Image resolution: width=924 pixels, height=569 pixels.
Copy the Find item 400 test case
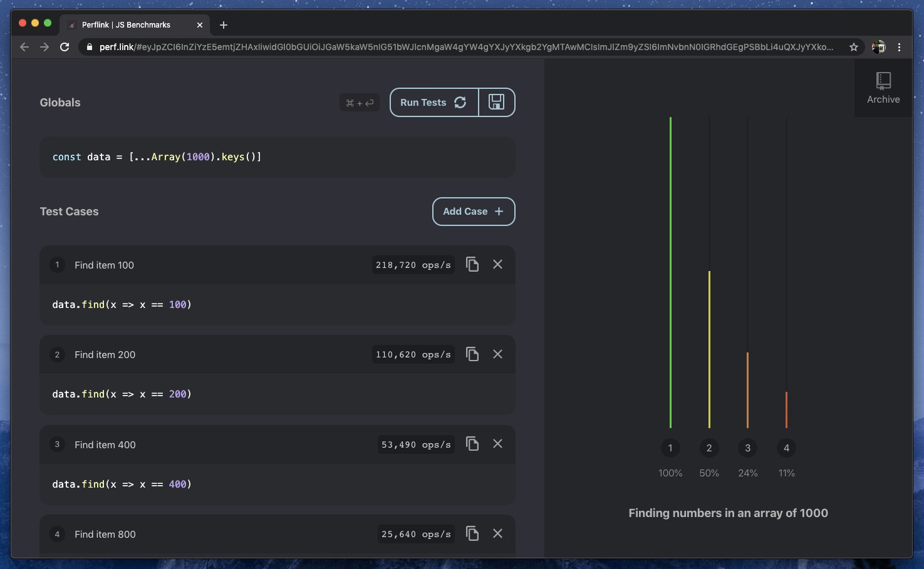click(x=472, y=444)
